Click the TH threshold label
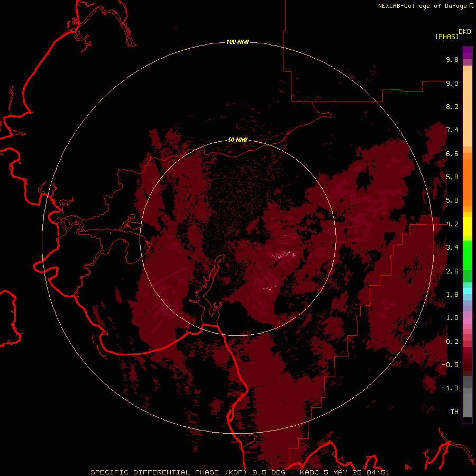Image resolution: width=476 pixels, height=476 pixels. click(x=454, y=412)
